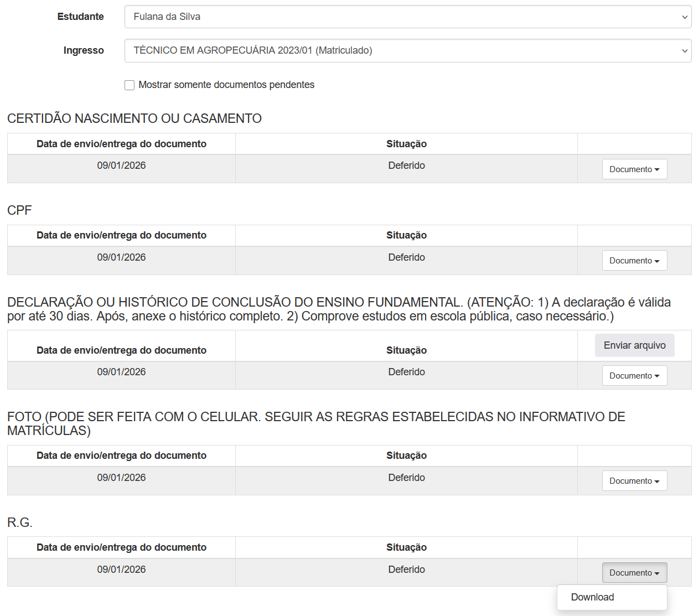
Task: Expand the Ingresso course dropdown
Action: pos(407,50)
